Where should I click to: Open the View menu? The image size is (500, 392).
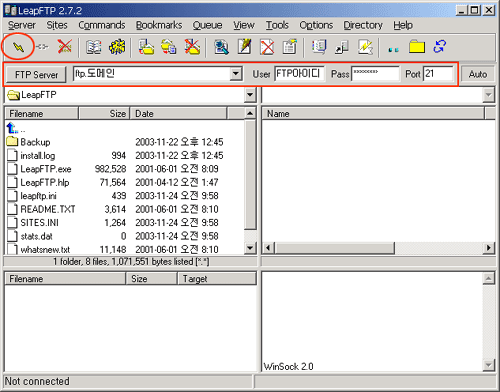click(244, 25)
